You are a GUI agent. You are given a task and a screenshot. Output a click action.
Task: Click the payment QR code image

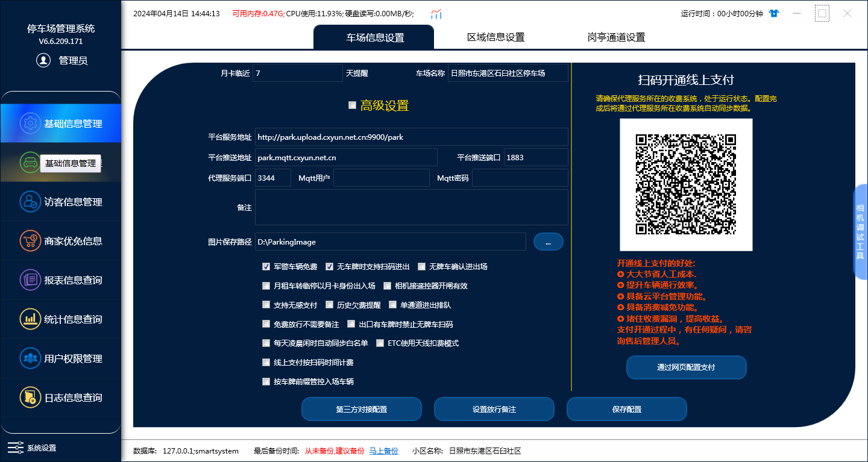pos(686,184)
